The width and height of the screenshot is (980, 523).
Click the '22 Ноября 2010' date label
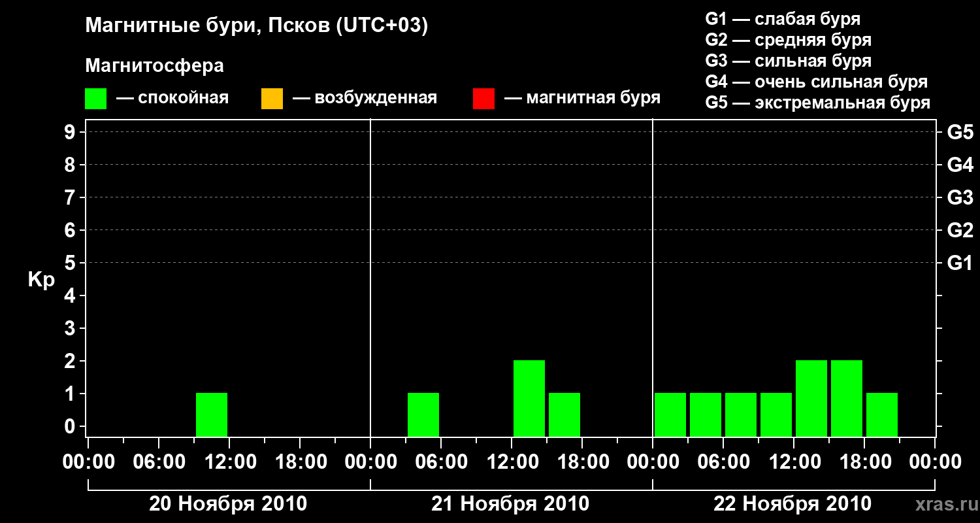792,504
